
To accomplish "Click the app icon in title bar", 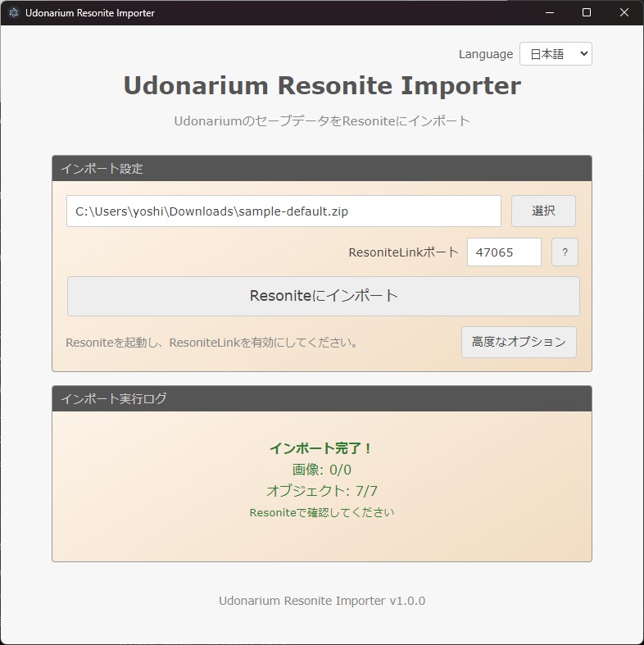I will click(14, 13).
